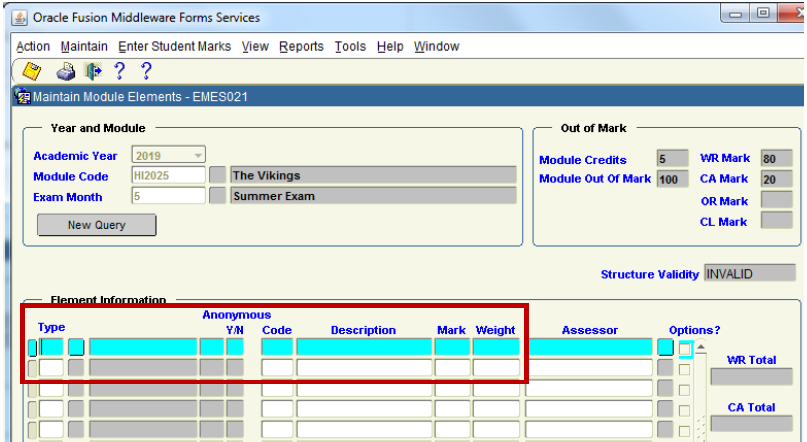Open the Reports menu
Image resolution: width=807 pixels, height=442 pixels.
pos(301,47)
